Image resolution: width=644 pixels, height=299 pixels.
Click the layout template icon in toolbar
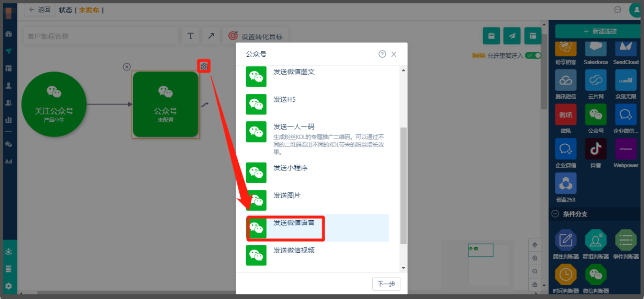coord(533,36)
